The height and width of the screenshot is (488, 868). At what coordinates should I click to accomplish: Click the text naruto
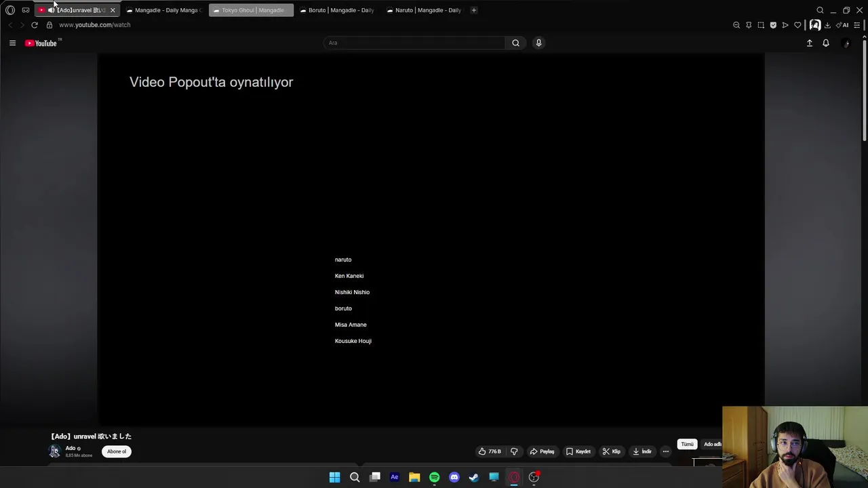(x=343, y=260)
